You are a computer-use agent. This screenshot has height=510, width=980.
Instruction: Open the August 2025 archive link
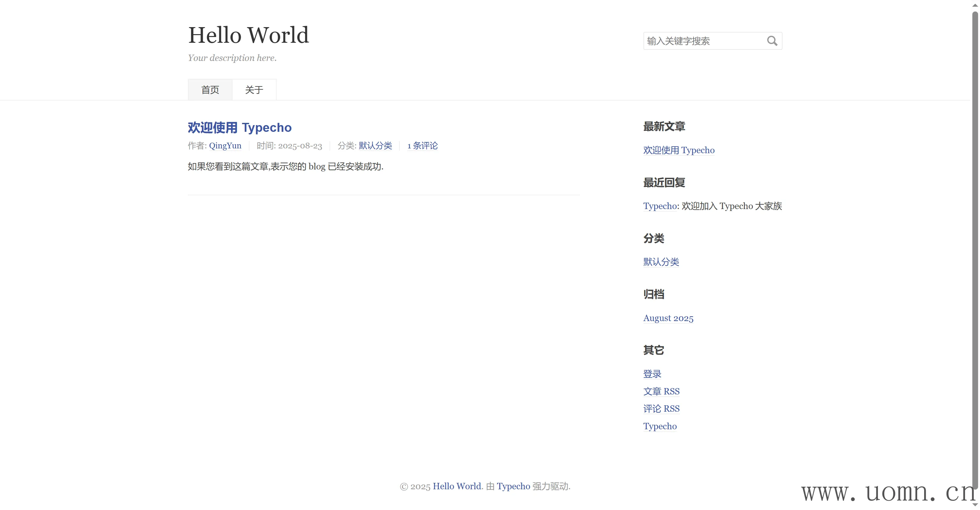(x=668, y=318)
